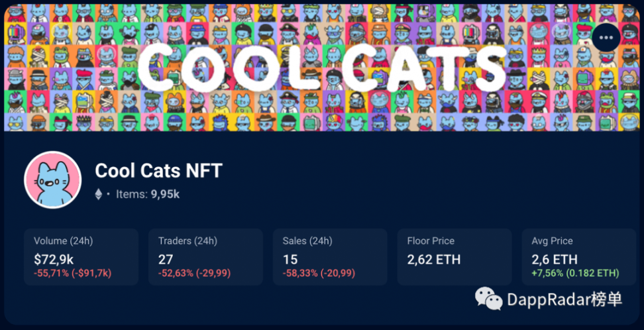Click the 2,6 ETH average price value
The image size is (644, 330).
tap(555, 260)
